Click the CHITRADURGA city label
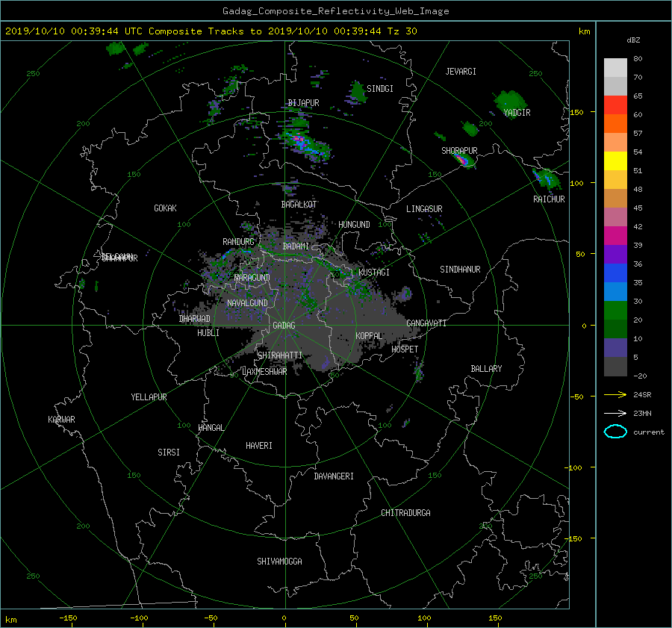This screenshot has height=628, width=672. [x=406, y=513]
